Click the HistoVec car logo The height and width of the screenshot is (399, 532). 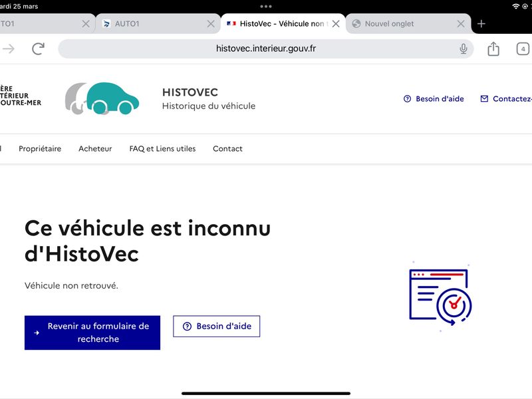(102, 98)
